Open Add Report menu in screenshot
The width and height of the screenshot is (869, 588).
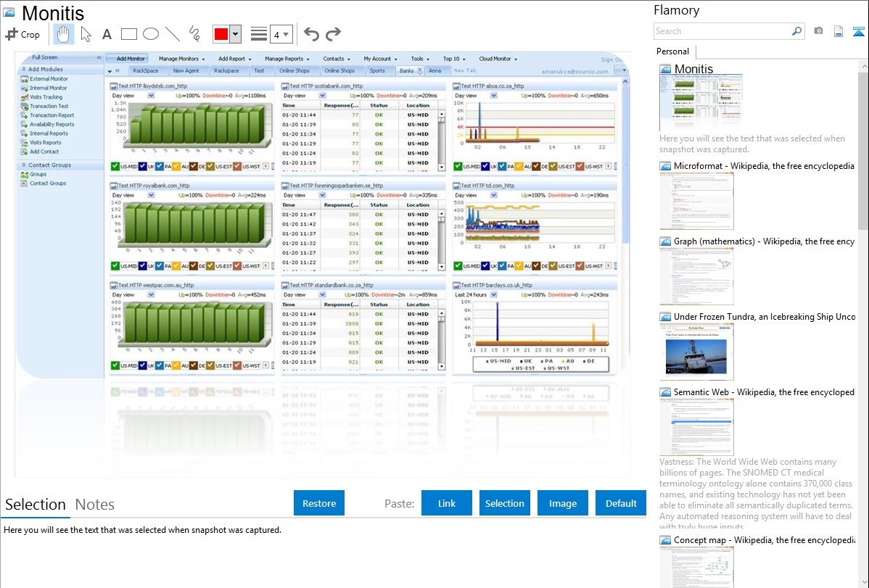234,59
